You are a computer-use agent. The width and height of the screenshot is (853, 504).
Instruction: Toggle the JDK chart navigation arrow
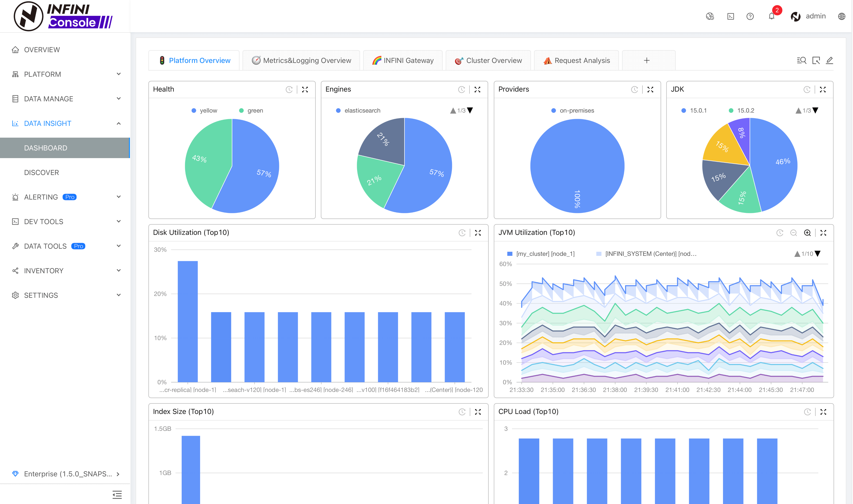[817, 111]
